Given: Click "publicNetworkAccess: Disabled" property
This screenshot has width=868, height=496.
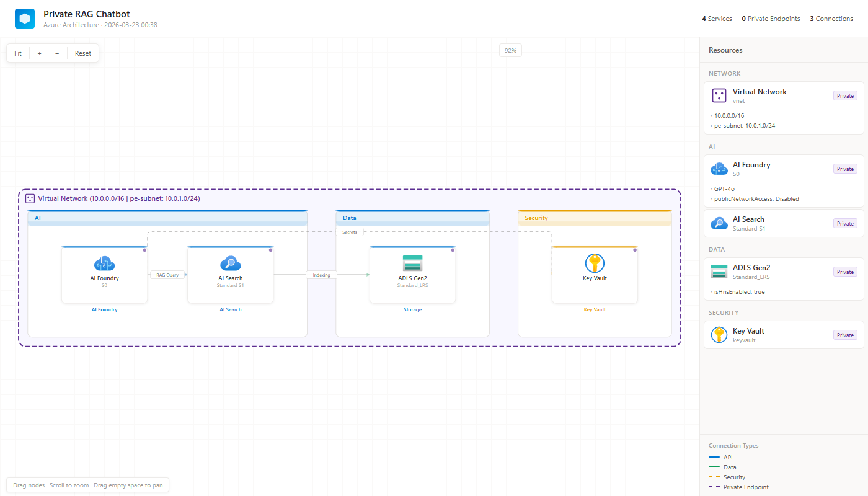Looking at the screenshot, I should click(756, 198).
